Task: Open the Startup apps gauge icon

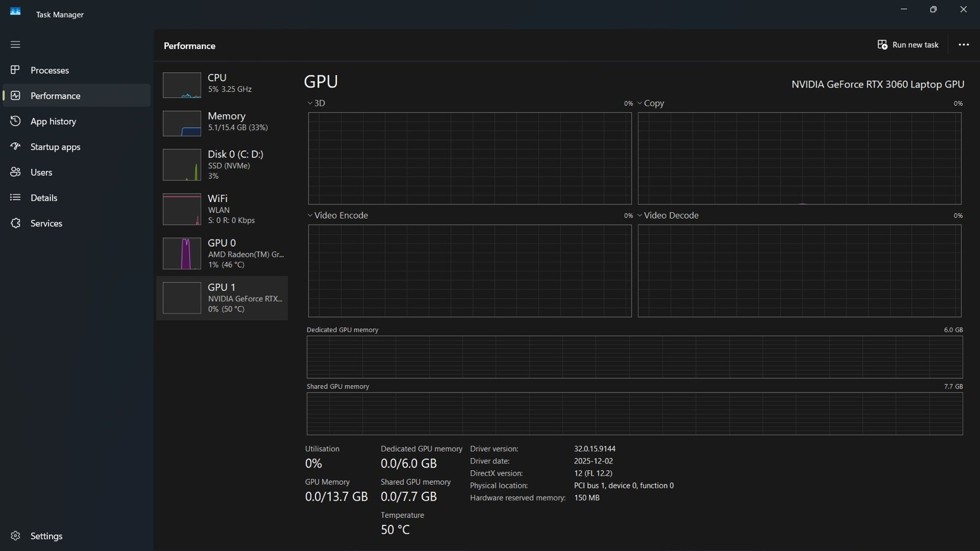Action: [15, 146]
